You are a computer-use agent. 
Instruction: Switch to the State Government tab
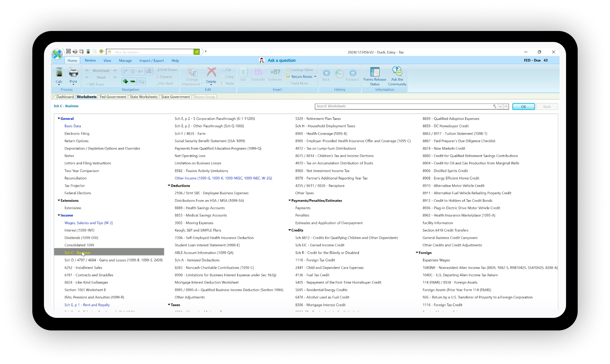tap(175, 97)
